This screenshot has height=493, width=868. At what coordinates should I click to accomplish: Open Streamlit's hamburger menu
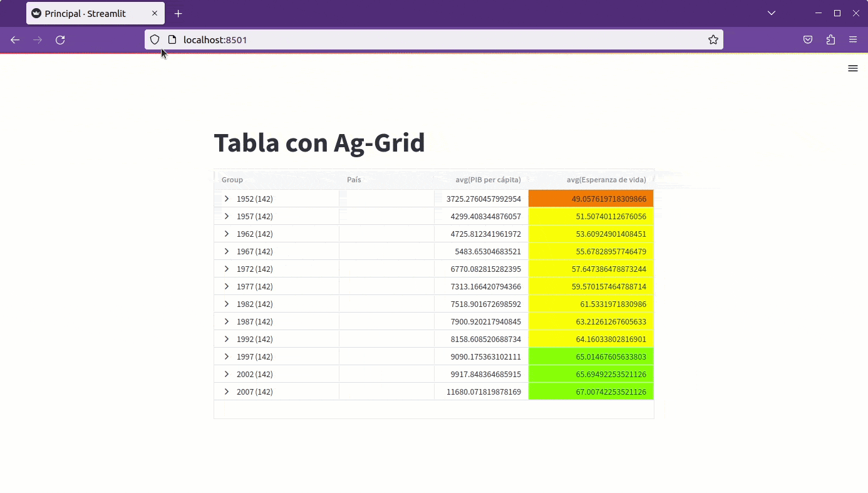[853, 68]
